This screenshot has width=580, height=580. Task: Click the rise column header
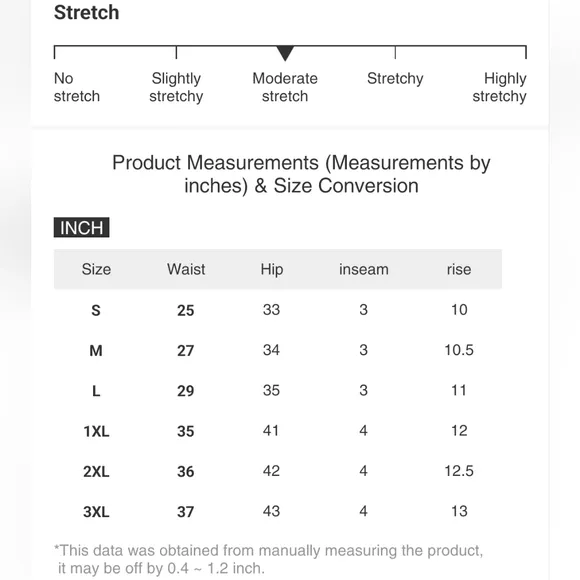coord(459,269)
